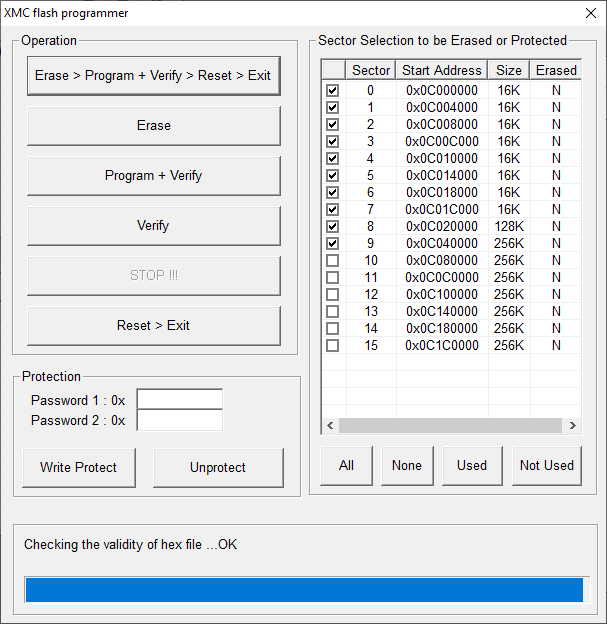Viewport: 607px width, 624px height.
Task: Check sector 15 checkbox
Action: tap(333, 345)
